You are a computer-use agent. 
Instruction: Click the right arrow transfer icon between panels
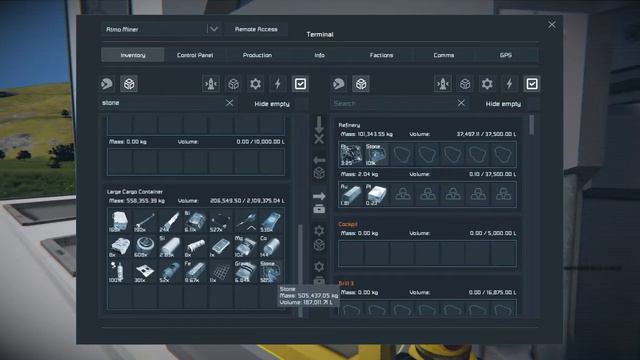coord(319,196)
